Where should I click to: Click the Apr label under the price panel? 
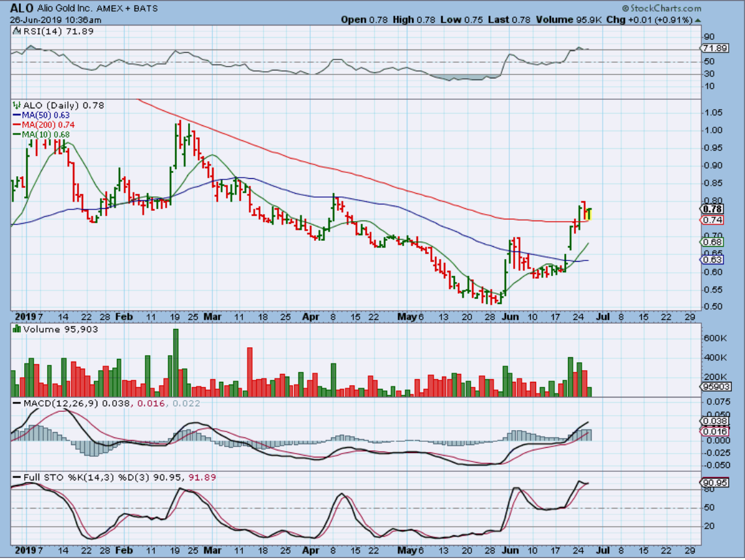311,317
